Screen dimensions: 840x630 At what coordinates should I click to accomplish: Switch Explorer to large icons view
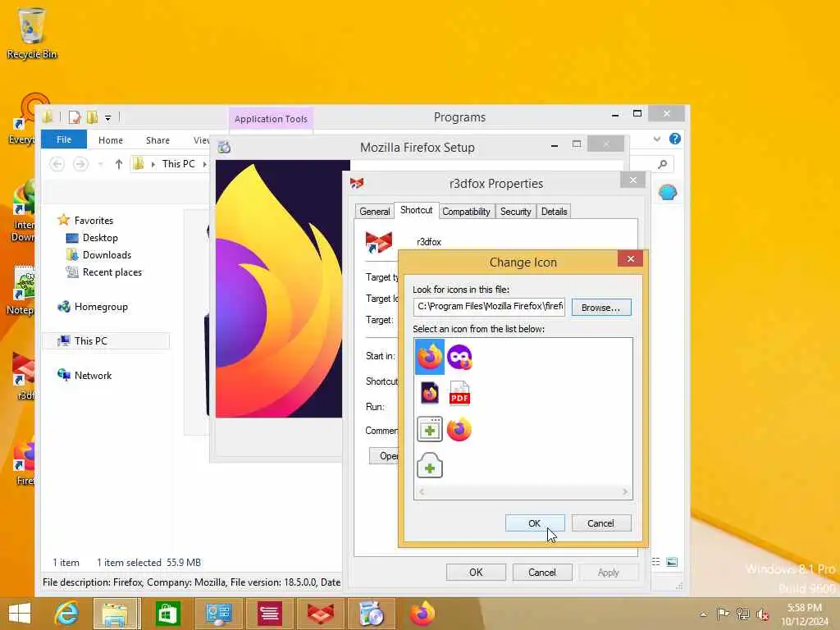(672, 561)
